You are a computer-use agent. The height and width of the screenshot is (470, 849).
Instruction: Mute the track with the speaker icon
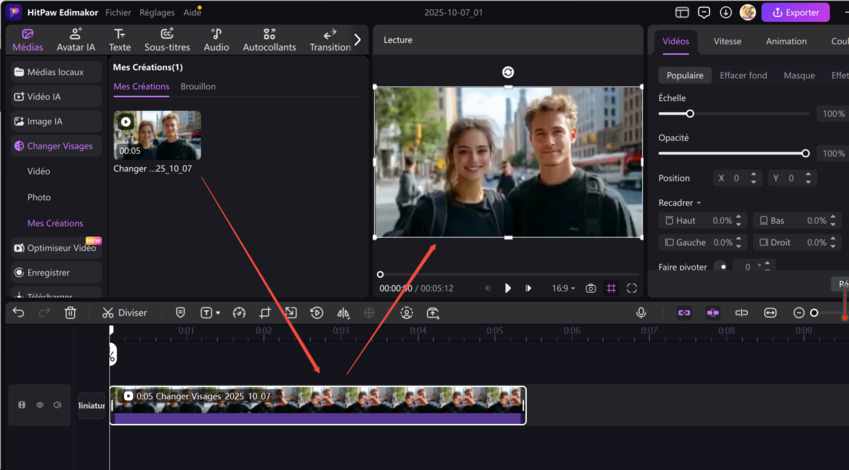tap(57, 405)
